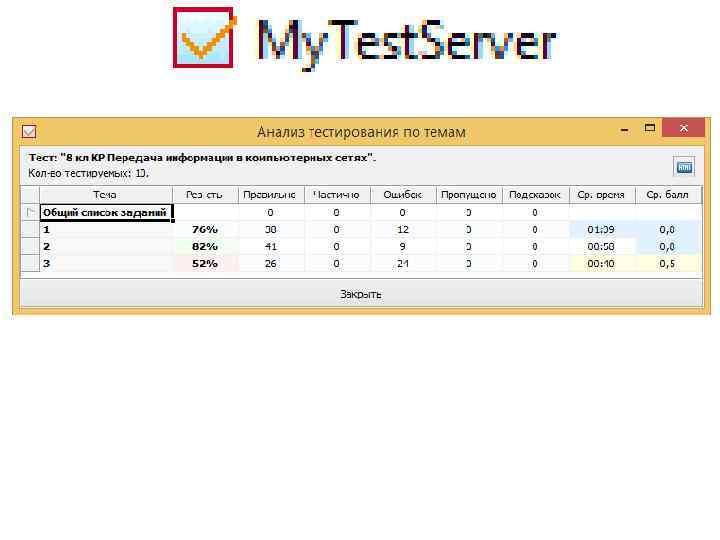Screen dimensions: 720x540
Task: Click the 00:40 average time cell
Action: 601,264
